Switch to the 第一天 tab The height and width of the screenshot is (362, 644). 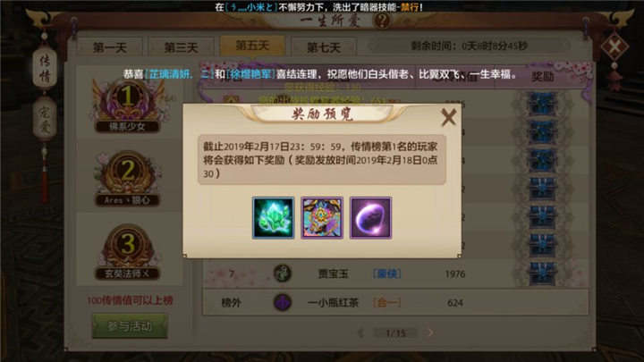(x=110, y=47)
